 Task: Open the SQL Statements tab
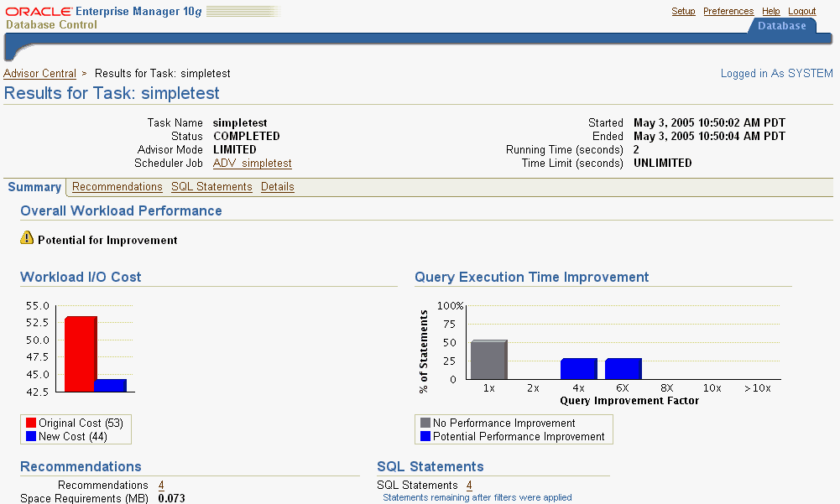[x=211, y=187]
